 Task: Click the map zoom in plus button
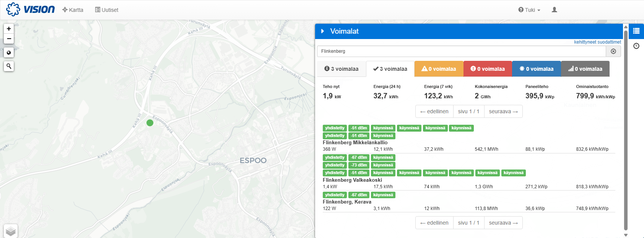pos(9,29)
